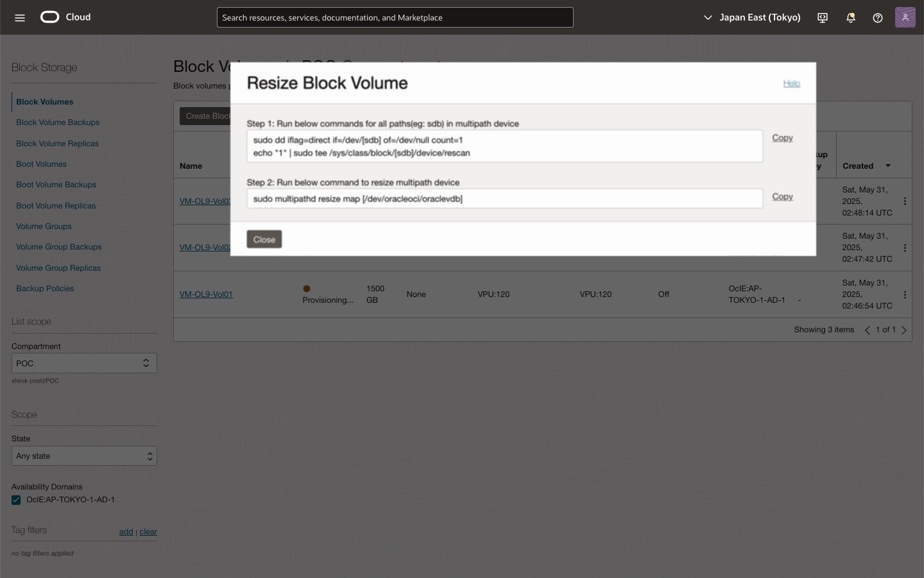The width and height of the screenshot is (924, 578).
Task: Open the hamburger navigation menu
Action: pos(20,17)
